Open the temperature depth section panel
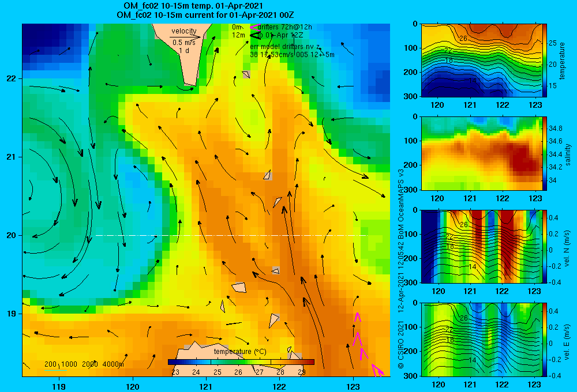 click(x=481, y=61)
